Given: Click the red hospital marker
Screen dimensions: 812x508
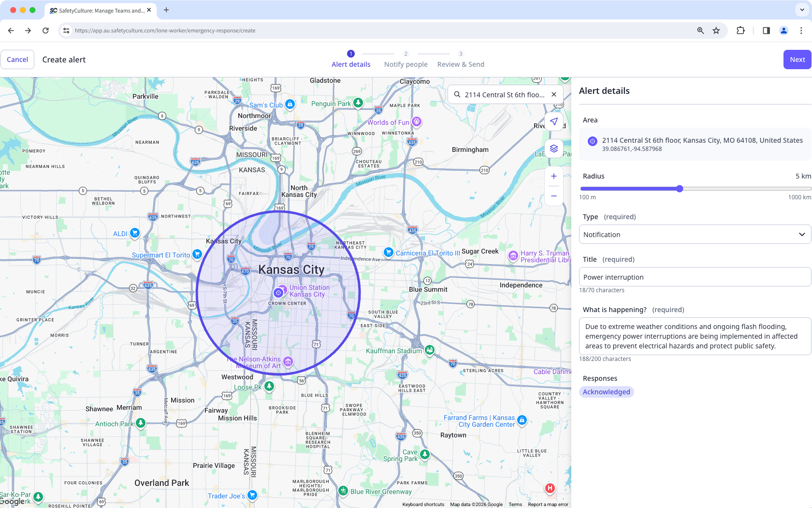Looking at the screenshot, I should pyautogui.click(x=550, y=488).
